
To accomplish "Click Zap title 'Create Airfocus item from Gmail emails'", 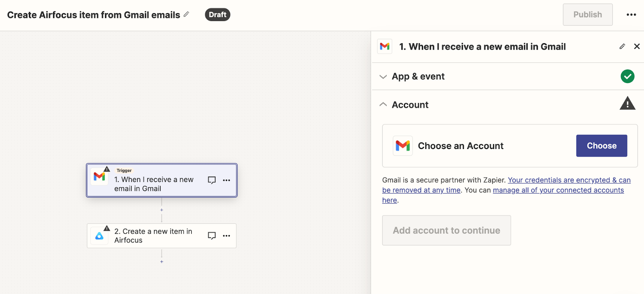I will [x=94, y=15].
